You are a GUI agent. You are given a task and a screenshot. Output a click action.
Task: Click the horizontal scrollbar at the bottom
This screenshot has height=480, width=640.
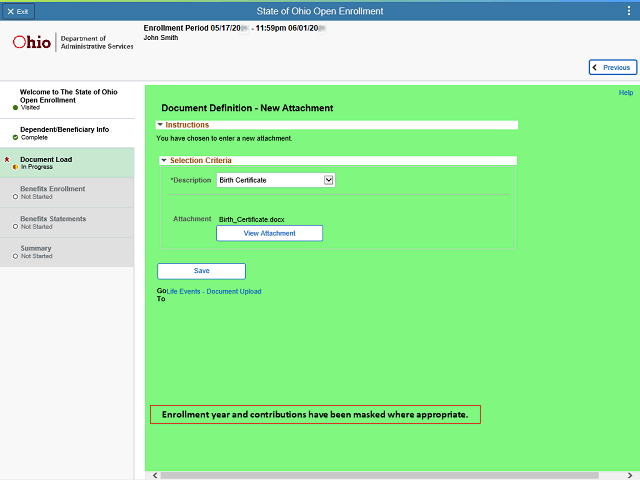(380, 475)
